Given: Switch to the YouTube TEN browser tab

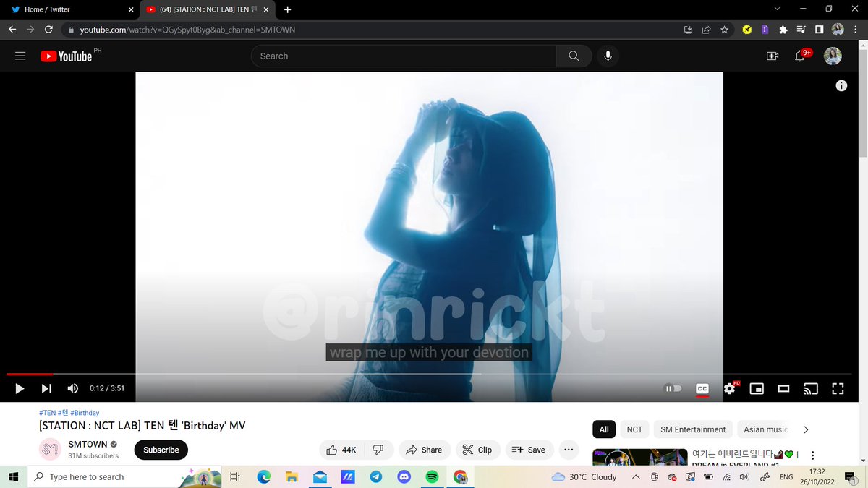Looking at the screenshot, I should (x=208, y=9).
